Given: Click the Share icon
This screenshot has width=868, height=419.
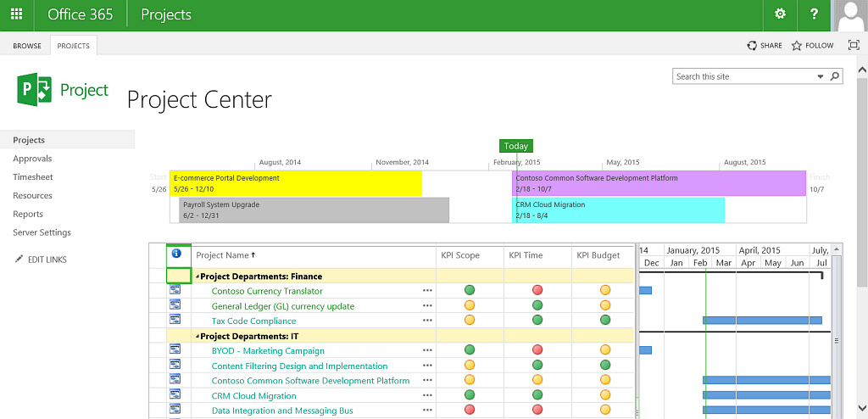Looking at the screenshot, I should click(x=752, y=46).
